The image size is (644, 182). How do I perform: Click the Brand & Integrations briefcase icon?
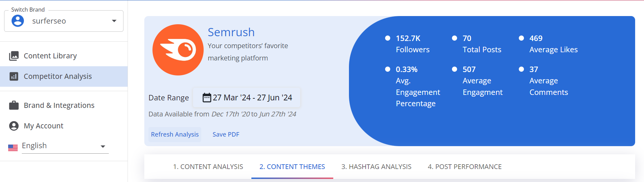tap(14, 105)
